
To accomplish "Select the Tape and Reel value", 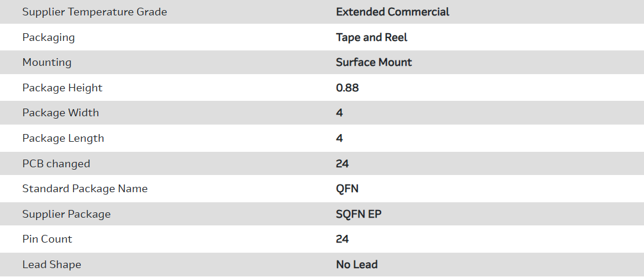I will [372, 37].
